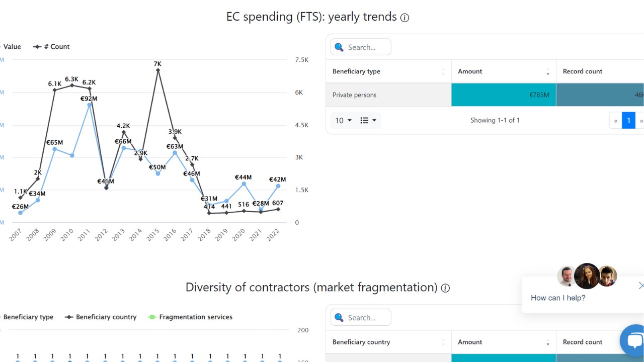This screenshot has width=644, height=362.
Task: Click the Beneficiary type search field
Action: [x=361, y=47]
